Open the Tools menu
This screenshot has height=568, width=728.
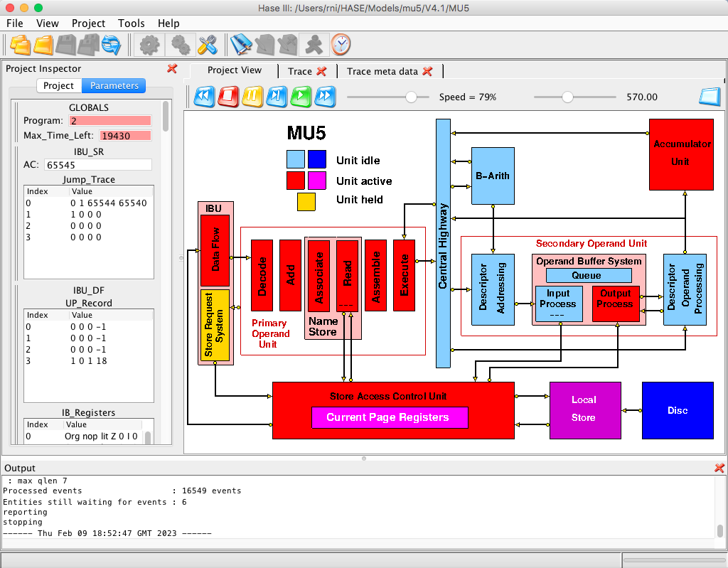pyautogui.click(x=132, y=23)
